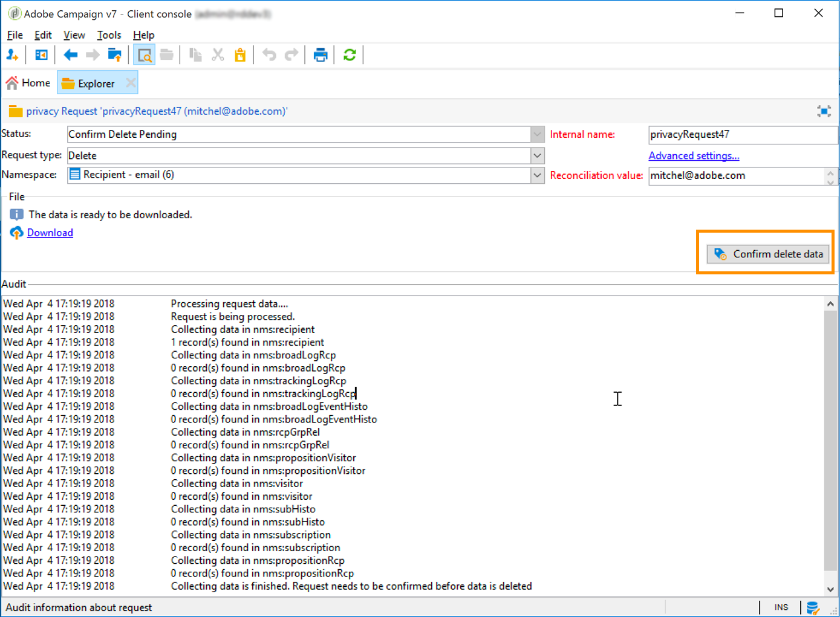The width and height of the screenshot is (840, 617).
Task: Select "Collecting data is finished" audit line
Action: (x=351, y=586)
